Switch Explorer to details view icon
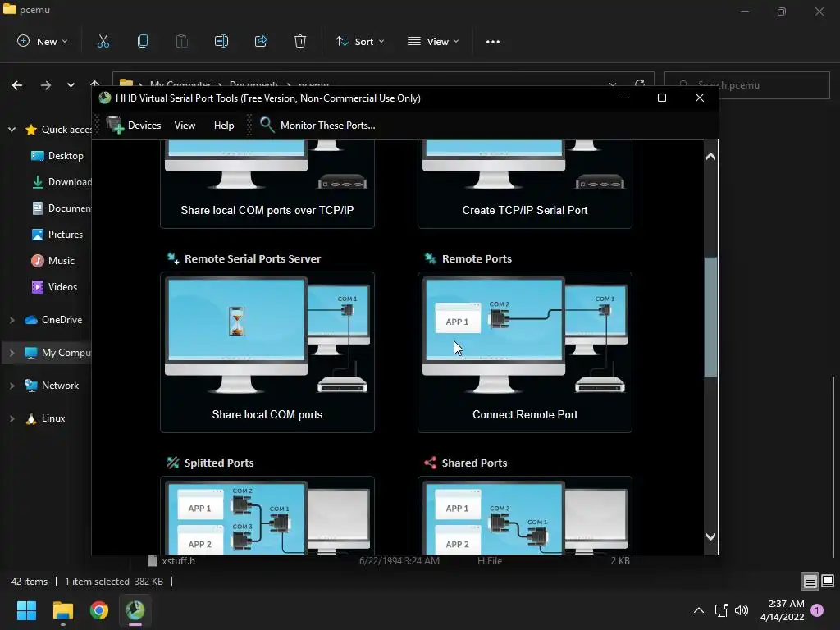This screenshot has height=630, width=840. (810, 581)
